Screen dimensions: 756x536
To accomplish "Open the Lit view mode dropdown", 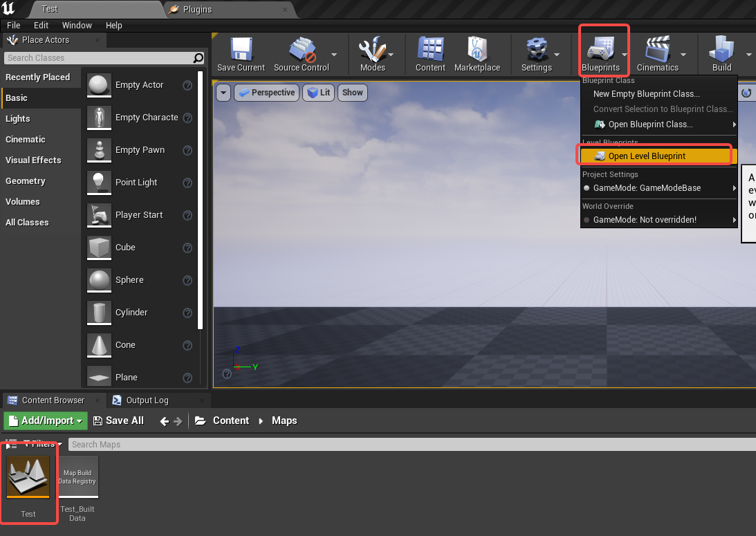I will tap(319, 93).
